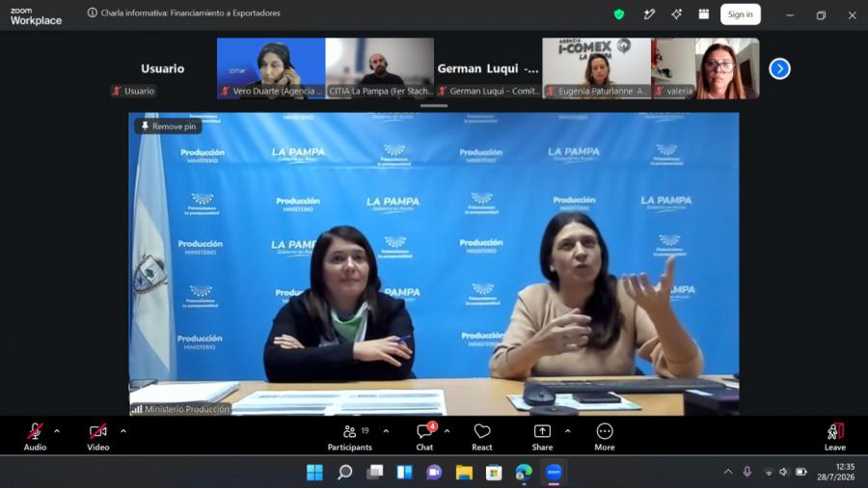
Task: Open Task View on the taskbar
Action: (375, 473)
